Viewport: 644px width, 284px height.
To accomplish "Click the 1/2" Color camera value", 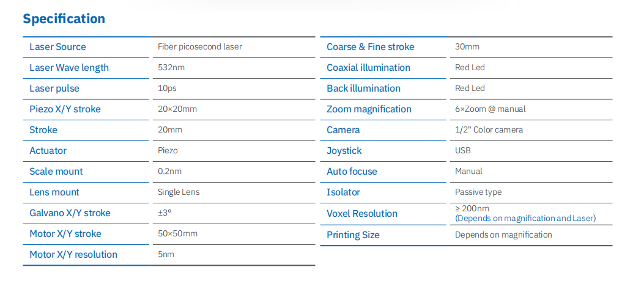I will pyautogui.click(x=489, y=130).
